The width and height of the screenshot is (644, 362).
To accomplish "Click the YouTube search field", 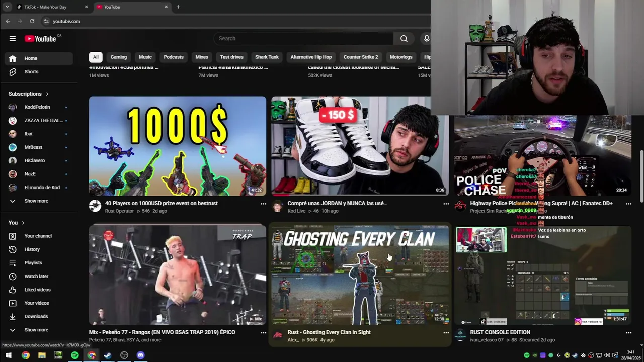I will 303,39.
